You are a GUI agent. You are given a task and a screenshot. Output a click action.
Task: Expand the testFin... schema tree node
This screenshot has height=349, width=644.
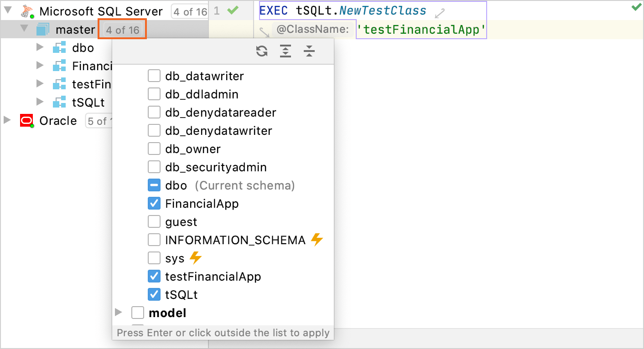pyautogui.click(x=40, y=83)
